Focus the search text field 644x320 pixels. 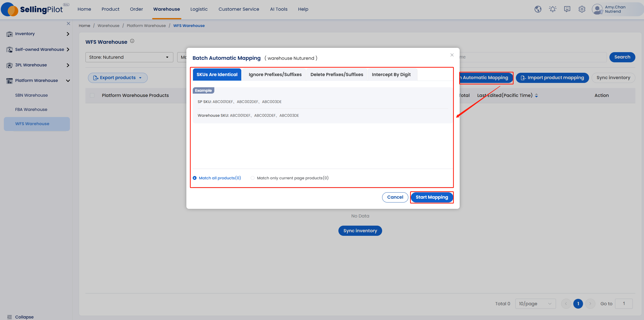(533, 57)
